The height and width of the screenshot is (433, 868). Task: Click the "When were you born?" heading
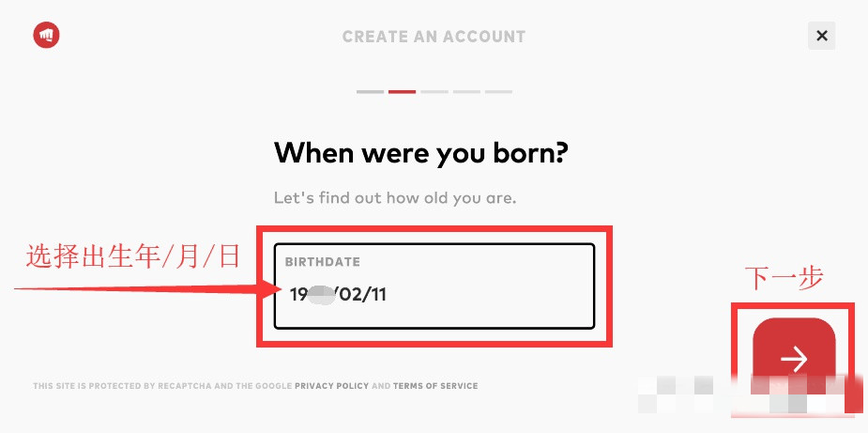point(421,154)
